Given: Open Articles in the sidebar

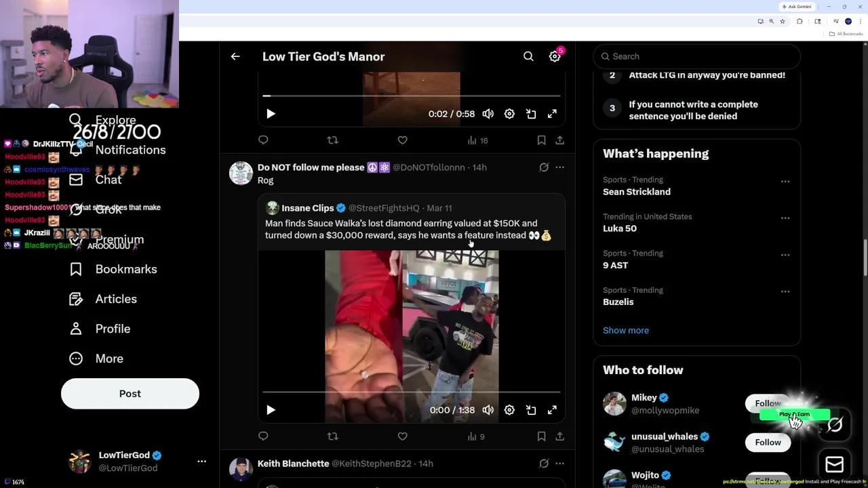Looking at the screenshot, I should (x=103, y=299).
